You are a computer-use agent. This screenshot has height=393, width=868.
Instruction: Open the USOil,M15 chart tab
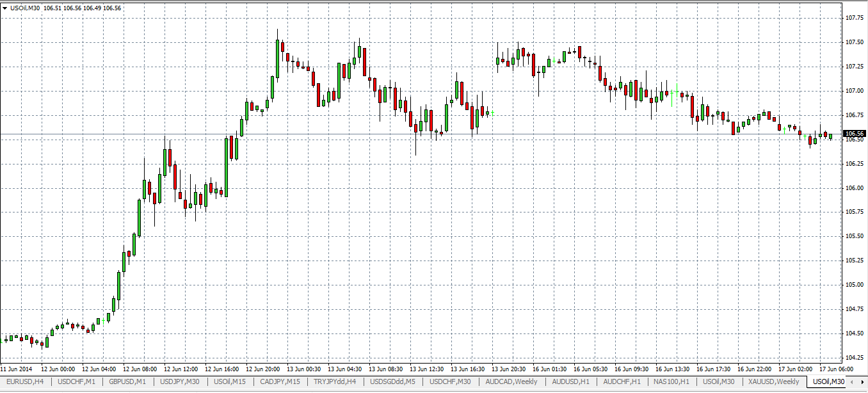click(230, 381)
